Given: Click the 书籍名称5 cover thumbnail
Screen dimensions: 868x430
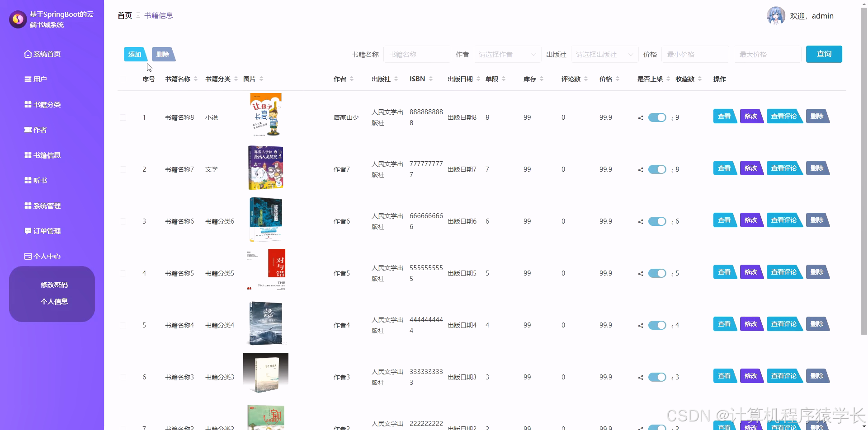Looking at the screenshot, I should 266,270.
